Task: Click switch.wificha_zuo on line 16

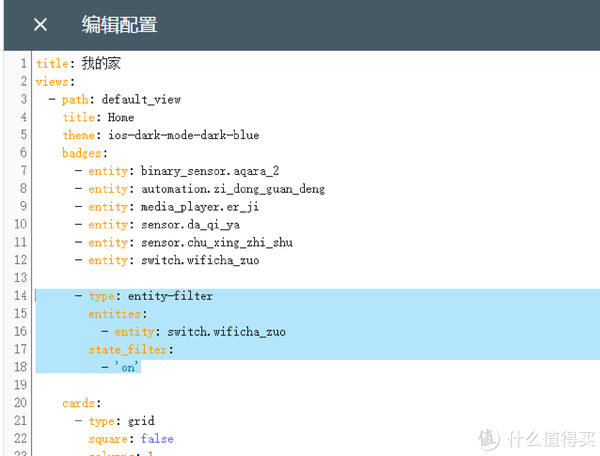Action: 227,332
